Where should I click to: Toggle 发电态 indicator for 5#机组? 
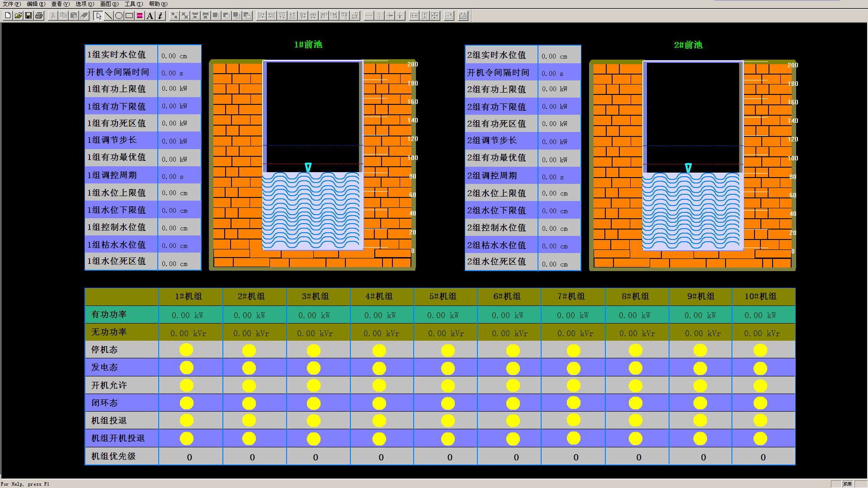448,368
